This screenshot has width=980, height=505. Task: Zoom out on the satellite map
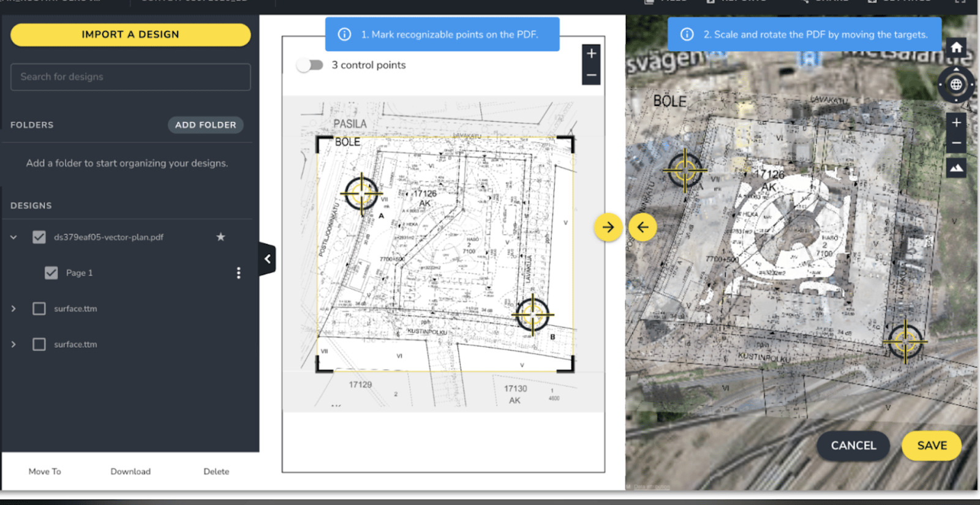coord(956,144)
